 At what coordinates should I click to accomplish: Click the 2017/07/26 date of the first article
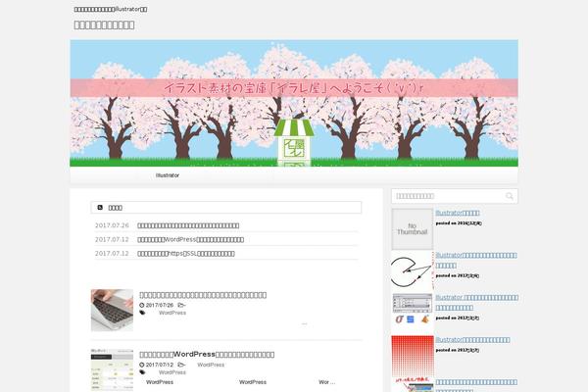(160, 305)
